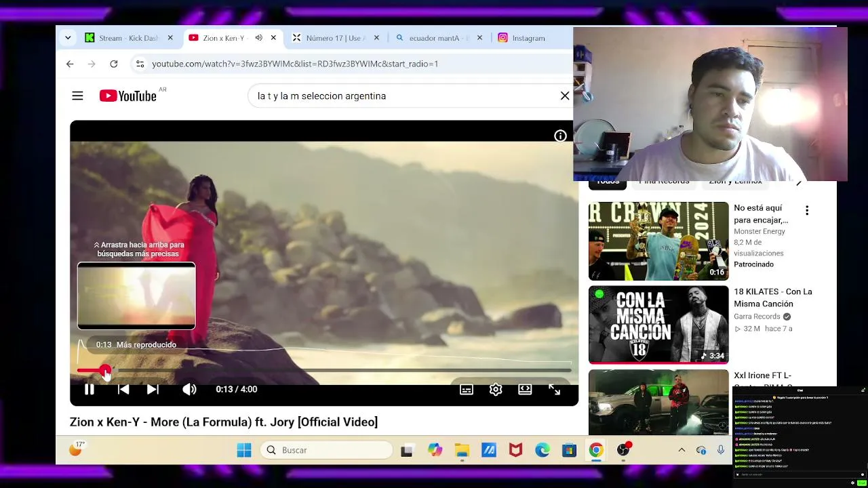The height and width of the screenshot is (488, 868).
Task: Open the '18 KILATES - Con La Misma Canción' title
Action: [772, 298]
